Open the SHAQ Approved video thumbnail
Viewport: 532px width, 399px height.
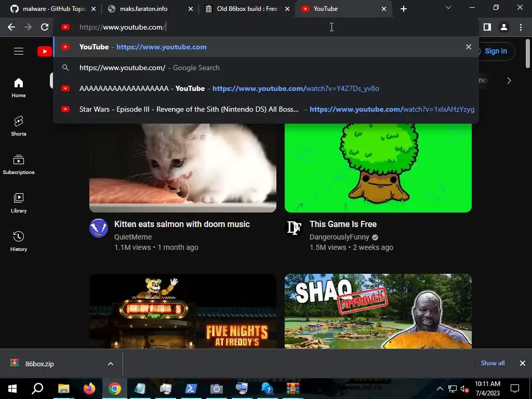tap(378, 311)
